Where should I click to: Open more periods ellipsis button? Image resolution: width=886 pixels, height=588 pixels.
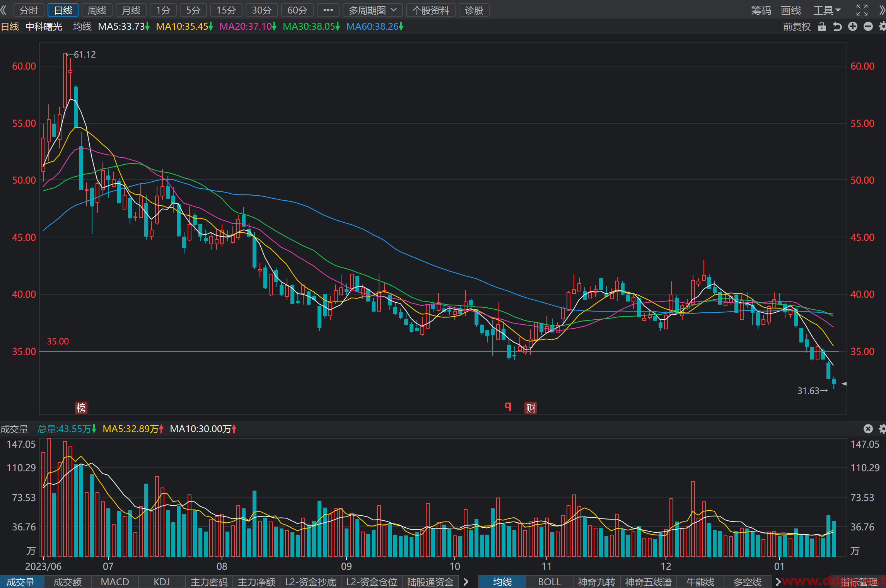(x=328, y=10)
